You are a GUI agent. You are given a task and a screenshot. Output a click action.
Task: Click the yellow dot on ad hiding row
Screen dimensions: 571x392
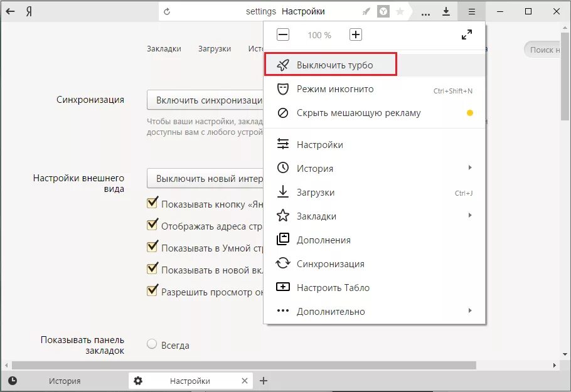pyautogui.click(x=470, y=113)
